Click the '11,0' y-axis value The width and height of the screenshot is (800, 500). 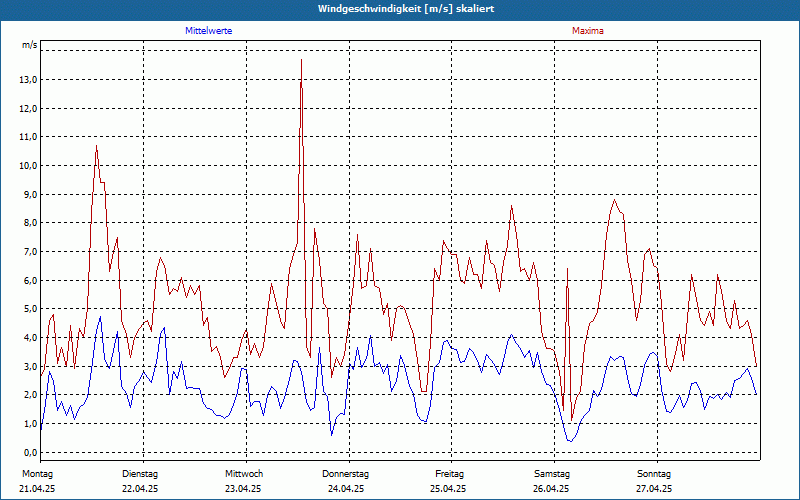[29, 137]
